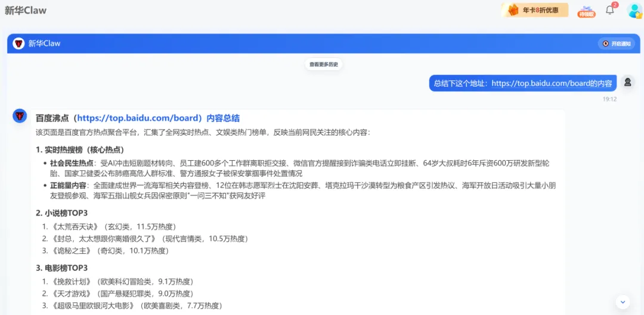644x315 pixels.
Task: Claim the gift '待领取' icon
Action: click(x=586, y=11)
